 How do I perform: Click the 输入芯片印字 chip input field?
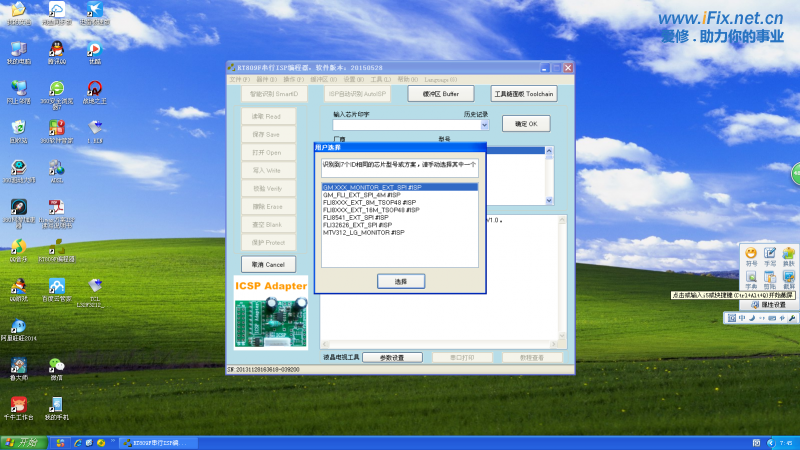(x=407, y=124)
